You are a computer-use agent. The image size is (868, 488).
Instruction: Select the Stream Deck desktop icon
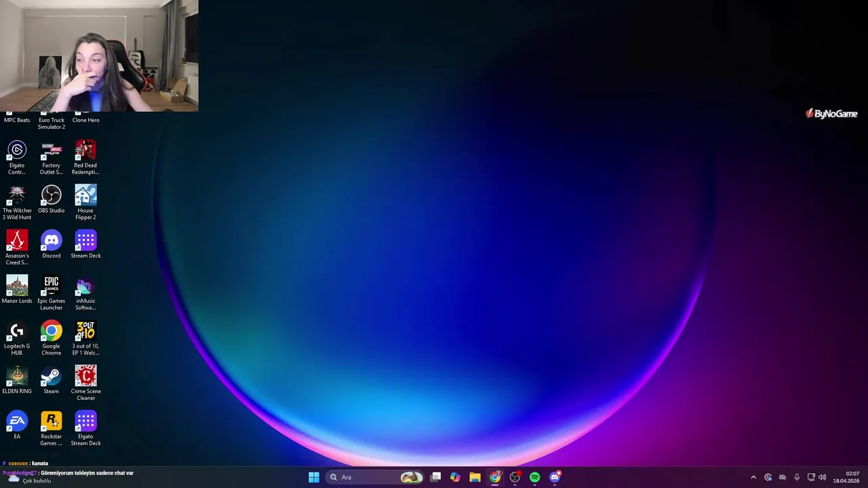[85, 245]
